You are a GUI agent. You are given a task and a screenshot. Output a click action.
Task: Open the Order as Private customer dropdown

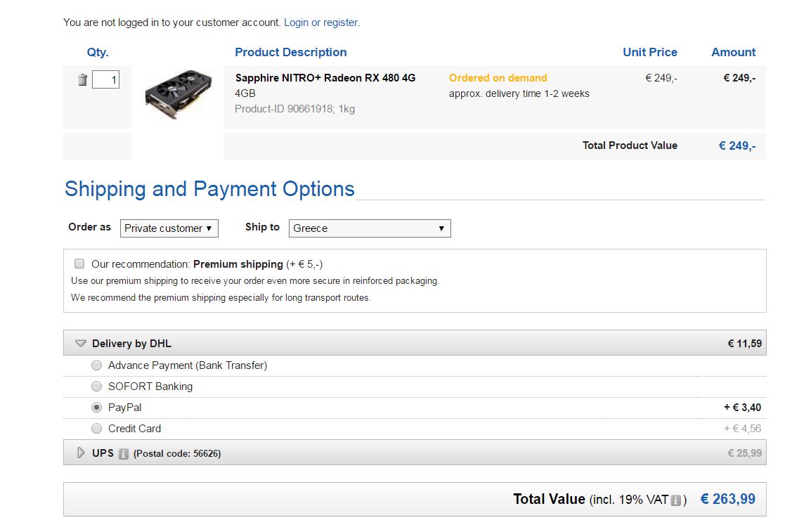169,228
